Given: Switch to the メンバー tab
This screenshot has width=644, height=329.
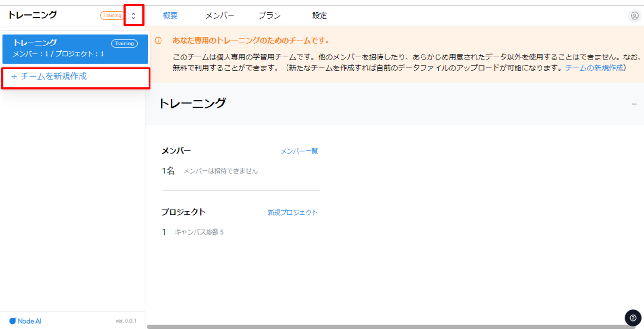Looking at the screenshot, I should tap(220, 16).
